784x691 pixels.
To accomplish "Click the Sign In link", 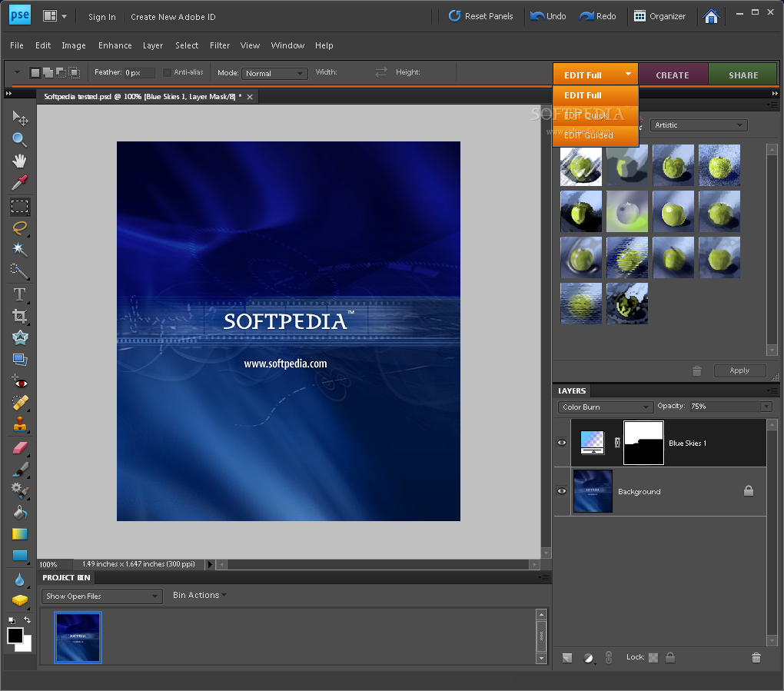I will [102, 17].
